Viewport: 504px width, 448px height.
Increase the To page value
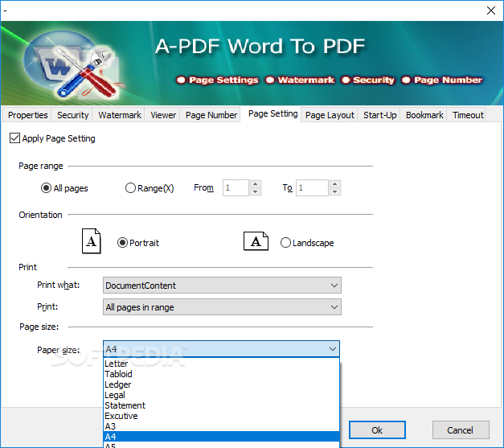[x=335, y=184]
